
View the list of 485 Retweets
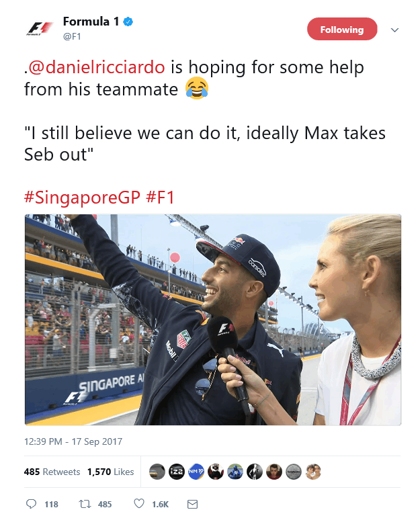(x=52, y=472)
